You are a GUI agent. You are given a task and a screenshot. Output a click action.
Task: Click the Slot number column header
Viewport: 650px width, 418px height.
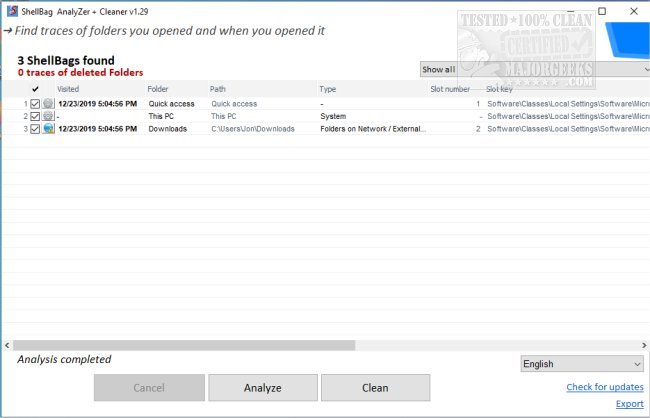[x=449, y=89]
